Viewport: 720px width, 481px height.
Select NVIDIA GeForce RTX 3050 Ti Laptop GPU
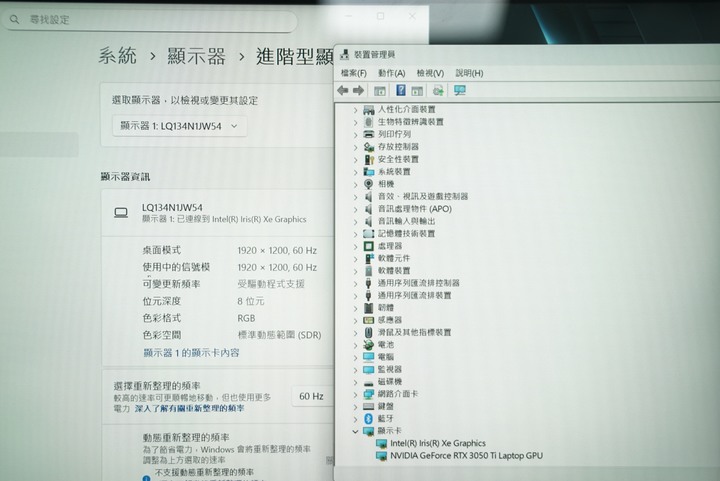[467, 456]
